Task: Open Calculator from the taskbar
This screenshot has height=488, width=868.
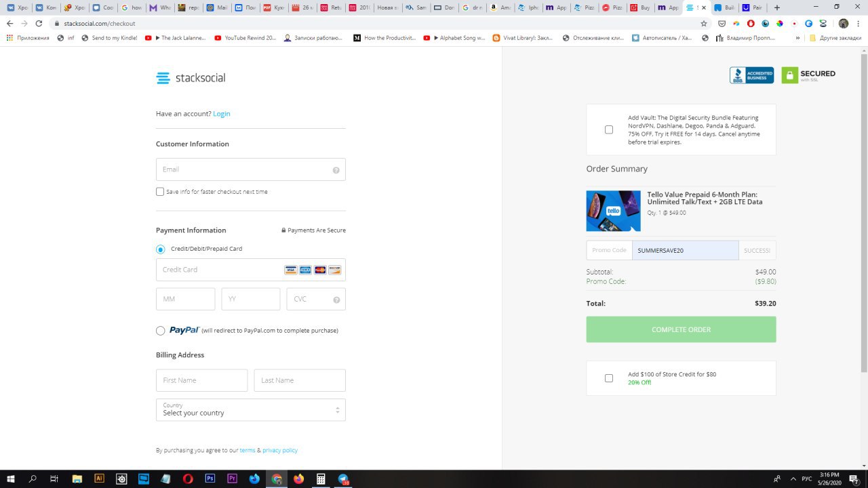Action: (321, 479)
